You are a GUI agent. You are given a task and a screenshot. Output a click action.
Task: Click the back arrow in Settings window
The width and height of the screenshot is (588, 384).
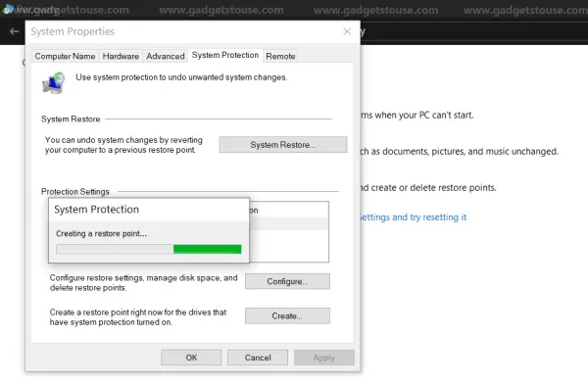click(x=15, y=32)
